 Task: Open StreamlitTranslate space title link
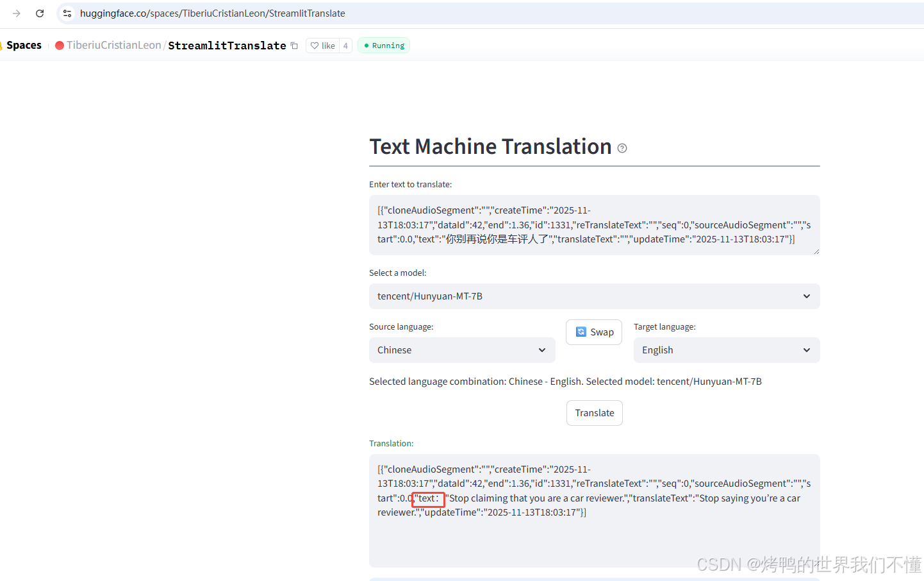click(227, 46)
